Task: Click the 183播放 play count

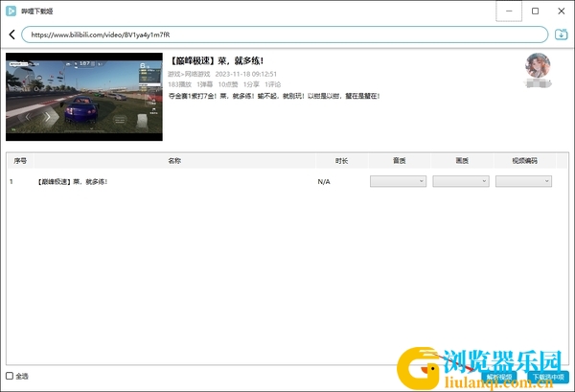Action: pyautogui.click(x=180, y=84)
